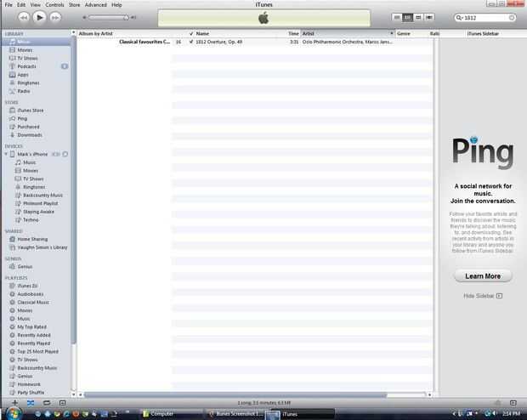Open the search magnifier options dropdown
The width and height of the screenshot is (527, 420).
click(x=459, y=18)
